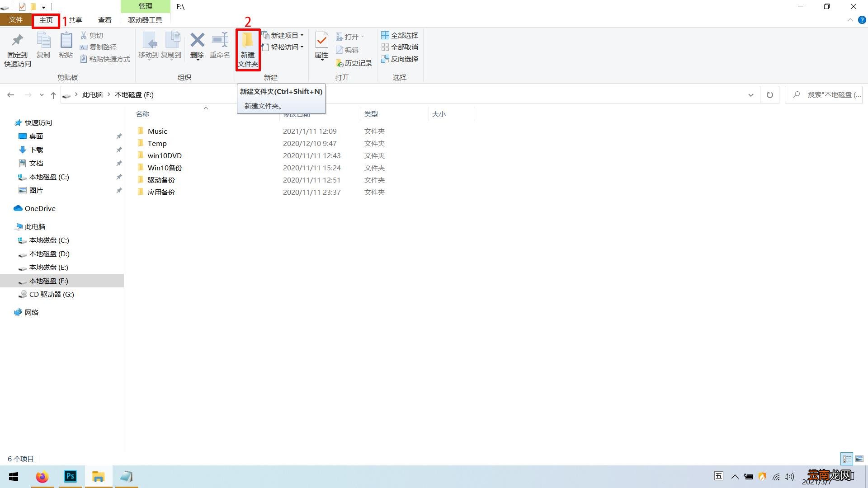Pin to Quick access (固定到快速访问)
This screenshot has width=868, height=488.
tap(18, 50)
